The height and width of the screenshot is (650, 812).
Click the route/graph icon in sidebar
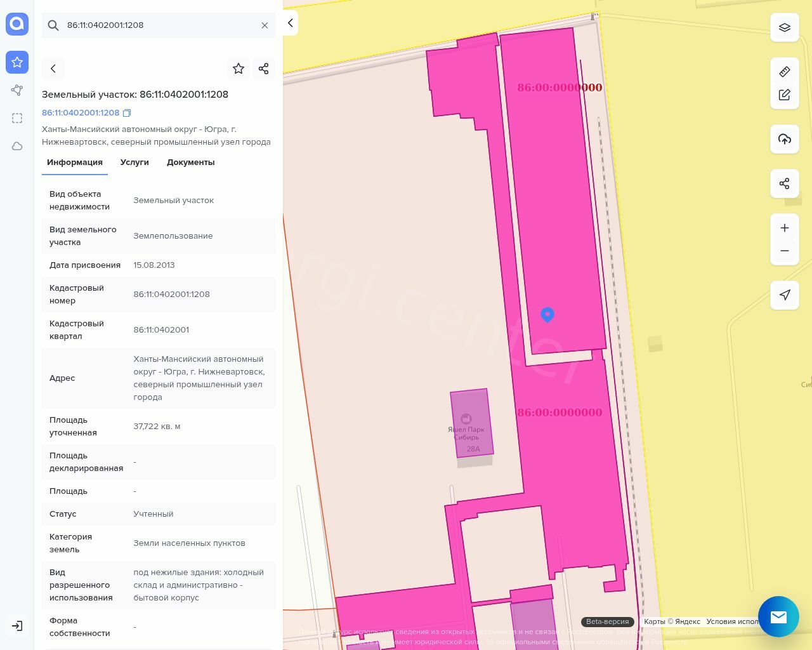coord(17,90)
